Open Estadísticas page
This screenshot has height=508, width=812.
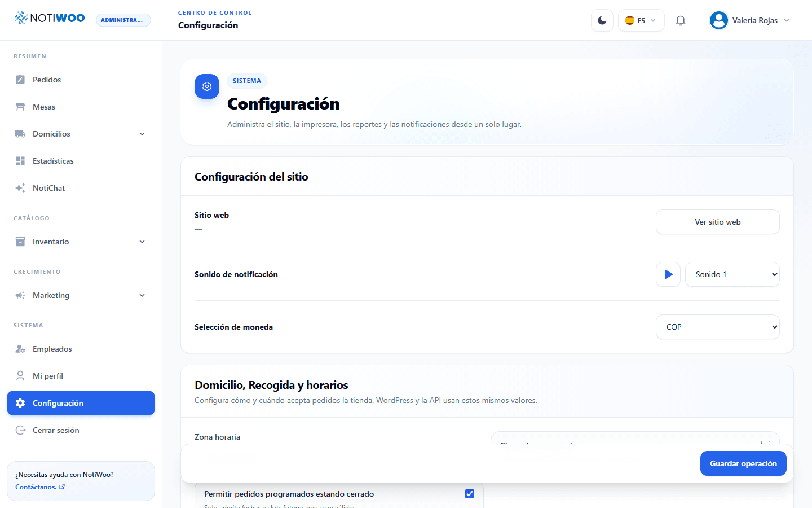pos(81,161)
